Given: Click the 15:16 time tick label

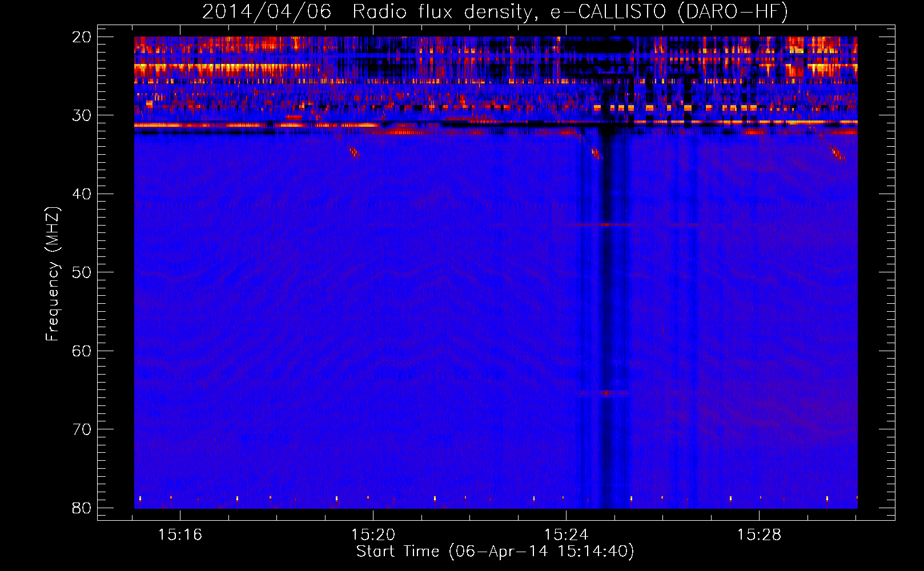Looking at the screenshot, I should (x=180, y=535).
